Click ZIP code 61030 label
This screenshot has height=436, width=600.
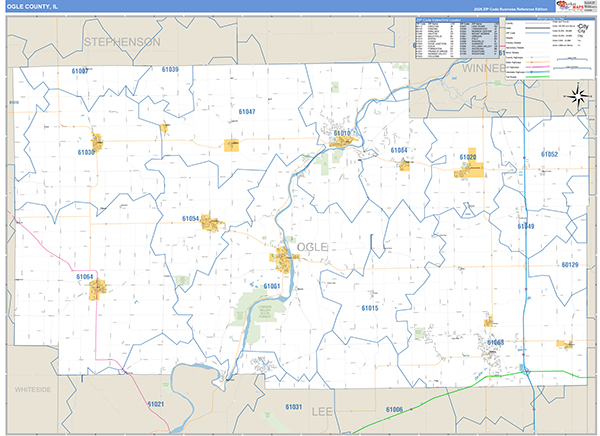[86, 152]
